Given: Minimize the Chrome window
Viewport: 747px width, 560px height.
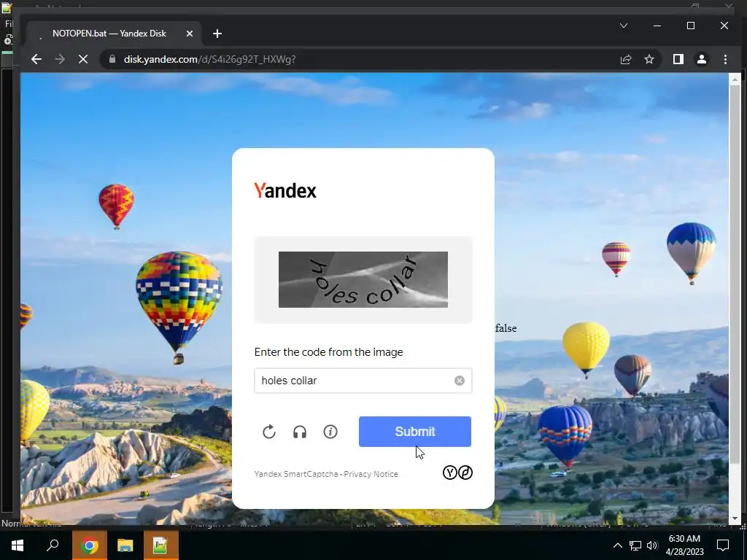Looking at the screenshot, I should point(657,26).
